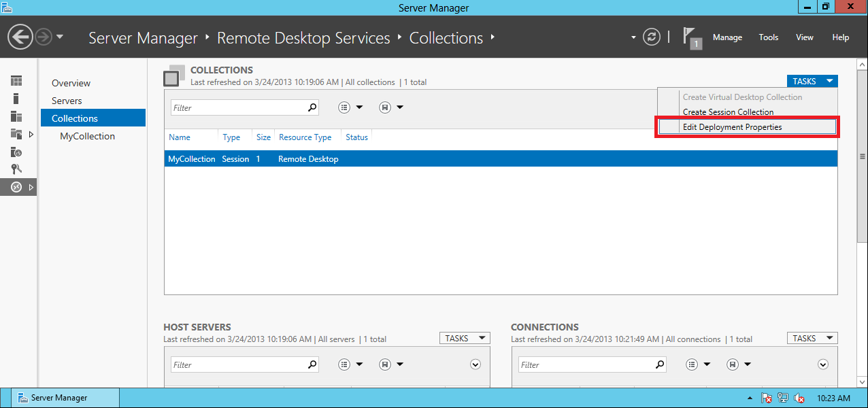Open the dropdown arrow left of refresh icon
The height and width of the screenshot is (408, 868).
(633, 37)
